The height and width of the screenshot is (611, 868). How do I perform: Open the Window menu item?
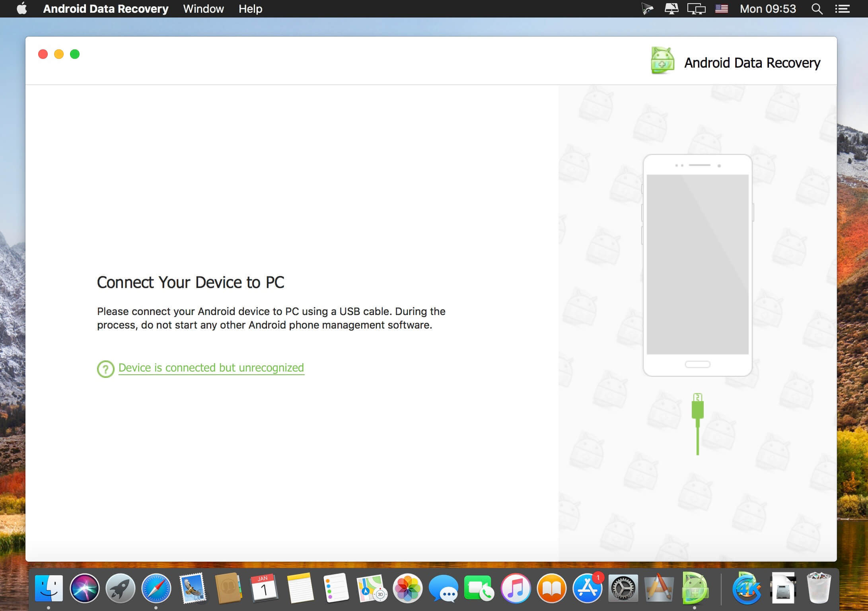(x=204, y=9)
